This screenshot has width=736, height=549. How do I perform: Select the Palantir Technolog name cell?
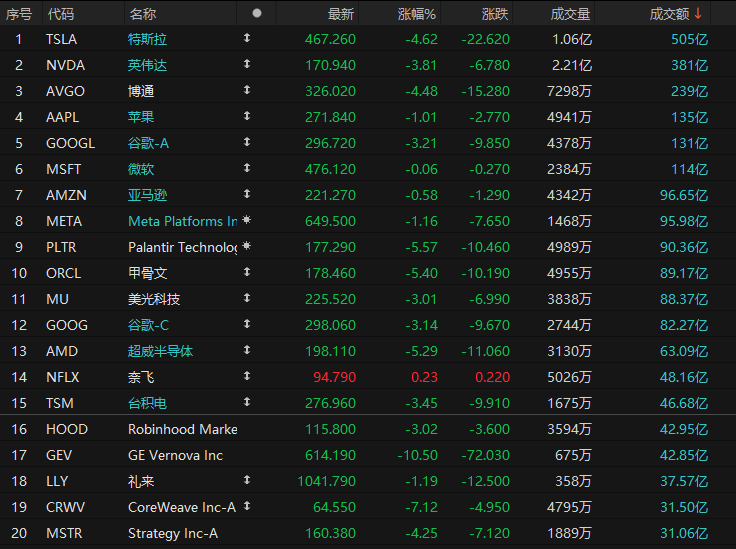pos(183,247)
